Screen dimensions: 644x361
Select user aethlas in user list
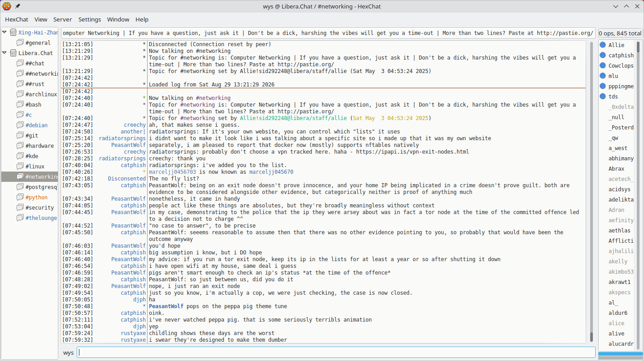click(620, 230)
